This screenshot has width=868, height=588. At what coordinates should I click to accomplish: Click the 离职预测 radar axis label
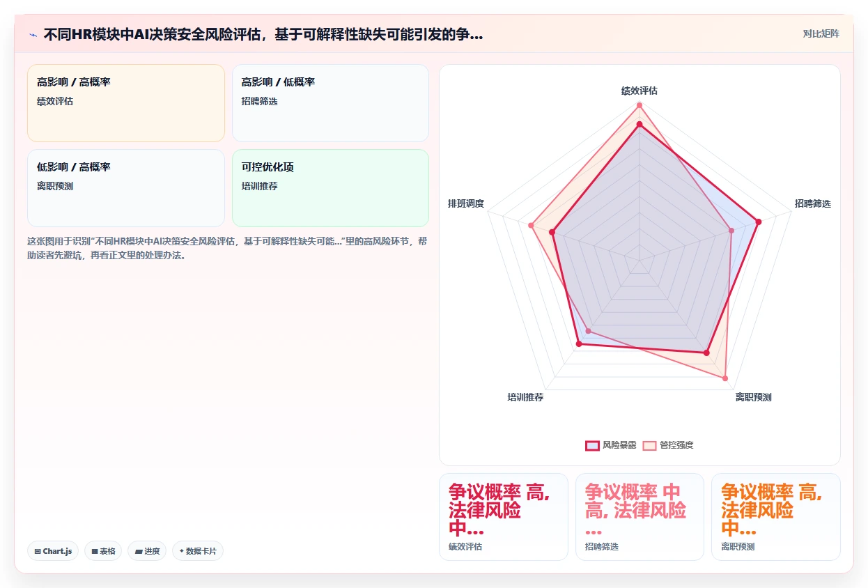[754, 397]
